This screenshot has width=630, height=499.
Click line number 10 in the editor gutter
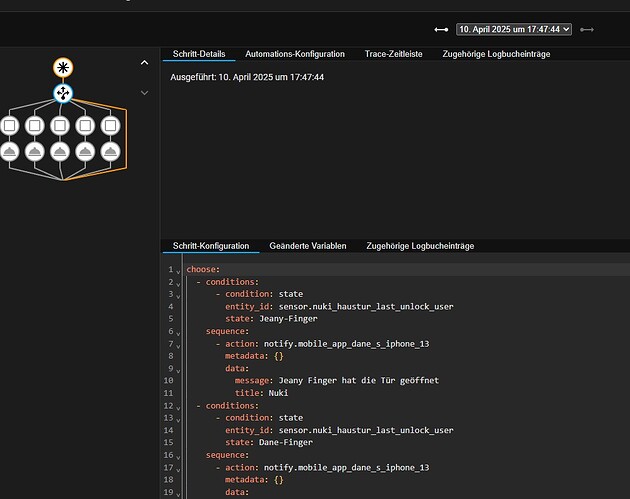coord(169,380)
